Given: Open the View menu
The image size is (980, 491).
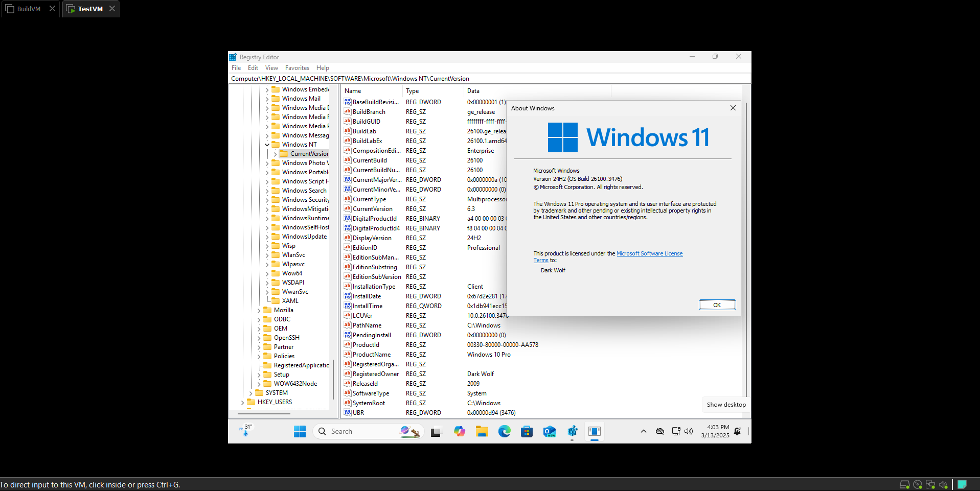Looking at the screenshot, I should tap(271, 68).
